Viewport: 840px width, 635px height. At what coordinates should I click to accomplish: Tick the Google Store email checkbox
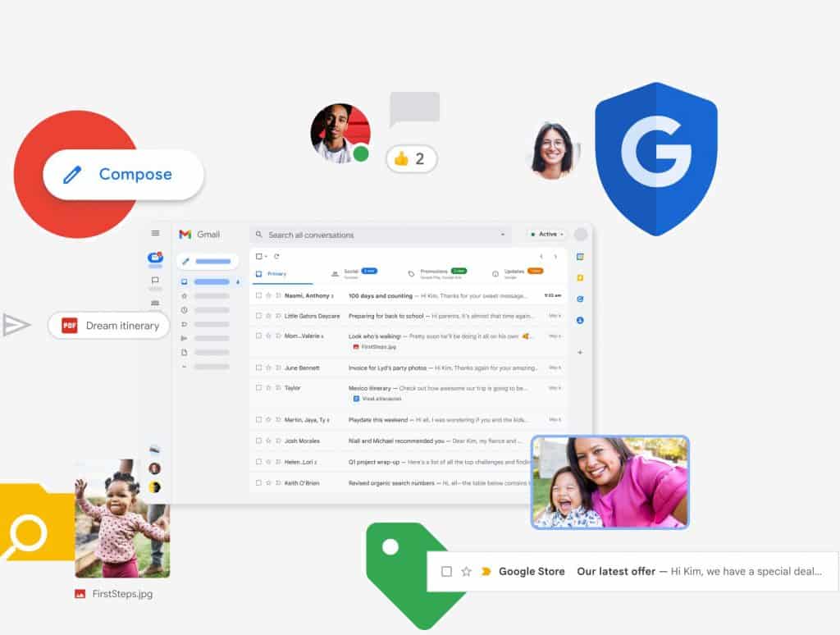pyautogui.click(x=446, y=571)
